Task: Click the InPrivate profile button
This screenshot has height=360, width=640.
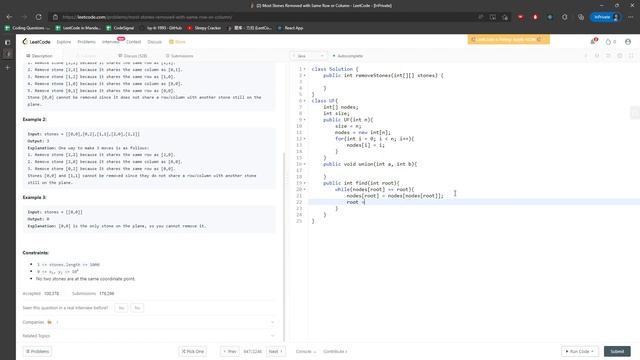Action: pos(606,17)
